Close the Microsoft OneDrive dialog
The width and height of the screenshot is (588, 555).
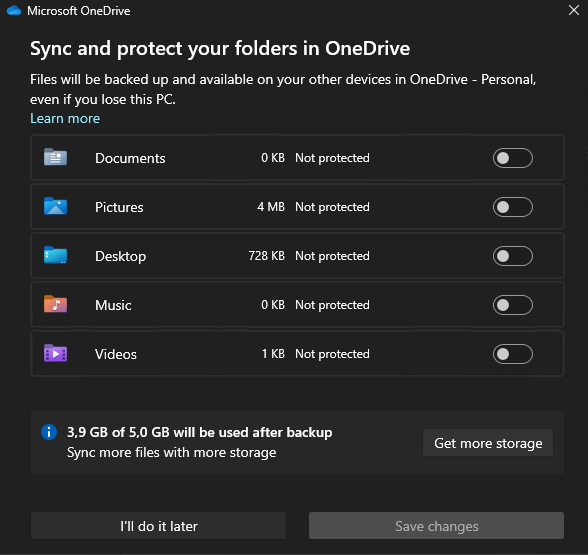(574, 10)
